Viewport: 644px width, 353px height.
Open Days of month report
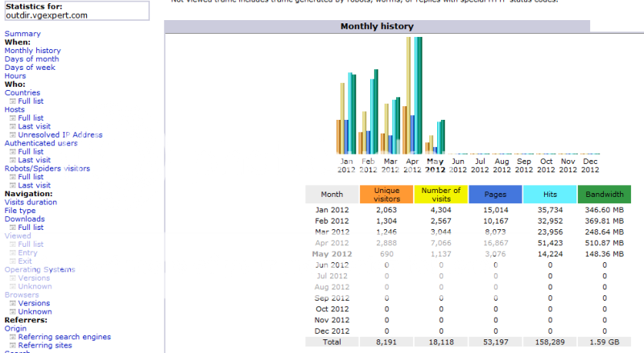pyautogui.click(x=31, y=60)
